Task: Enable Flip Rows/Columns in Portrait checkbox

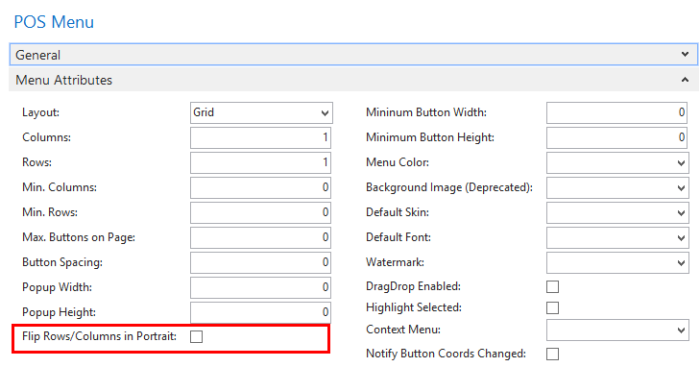Action: click(x=196, y=337)
